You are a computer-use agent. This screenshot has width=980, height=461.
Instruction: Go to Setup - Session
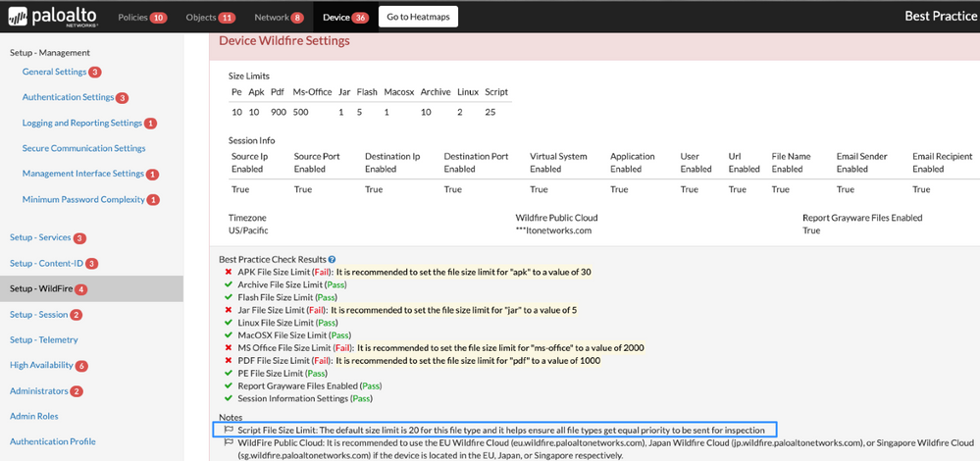pos(39,315)
